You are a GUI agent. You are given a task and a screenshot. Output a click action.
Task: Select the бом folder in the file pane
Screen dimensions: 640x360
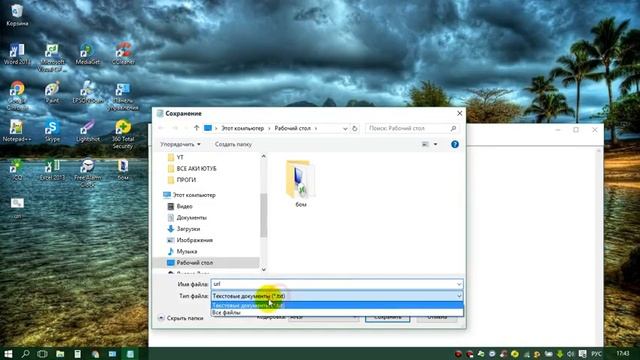point(301,184)
